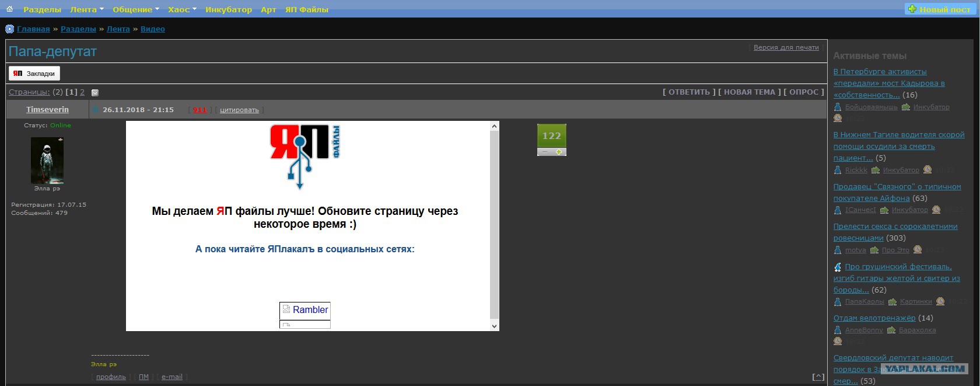Screen dimensions: 980x386
Task: Open the Закладки bookmarks button
Action: pyautogui.click(x=34, y=74)
